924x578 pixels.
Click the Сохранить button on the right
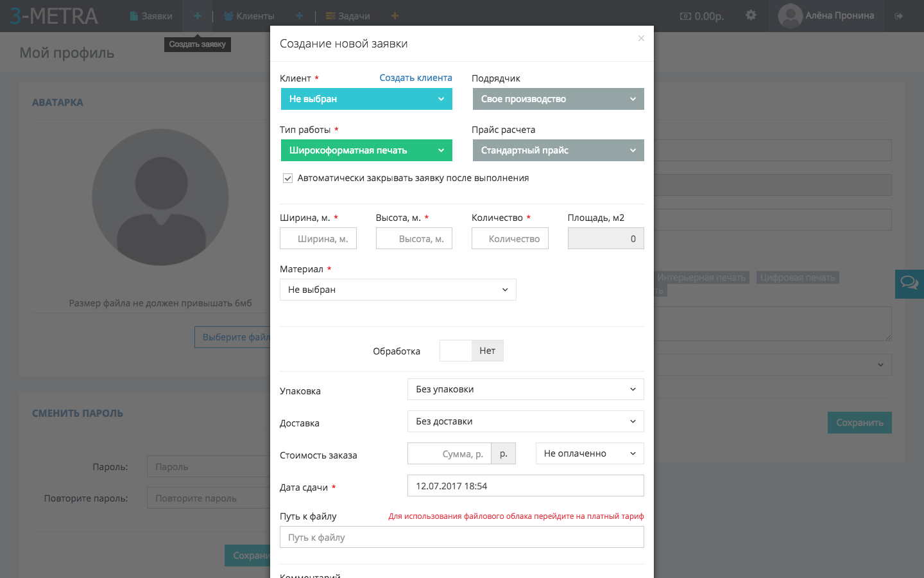(859, 423)
